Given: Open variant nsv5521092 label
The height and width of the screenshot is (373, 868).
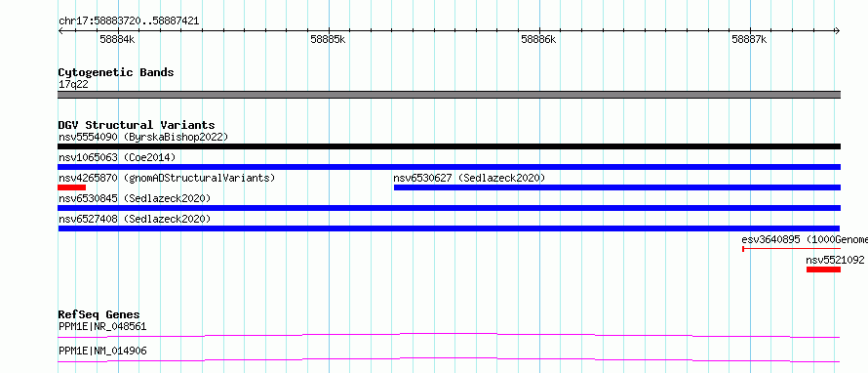Looking at the screenshot, I should tap(835, 260).
